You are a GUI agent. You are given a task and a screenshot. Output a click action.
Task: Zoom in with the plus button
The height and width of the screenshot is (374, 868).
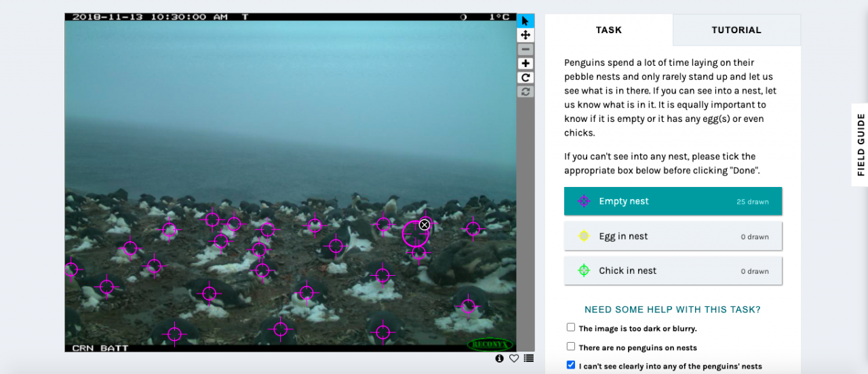tap(526, 64)
